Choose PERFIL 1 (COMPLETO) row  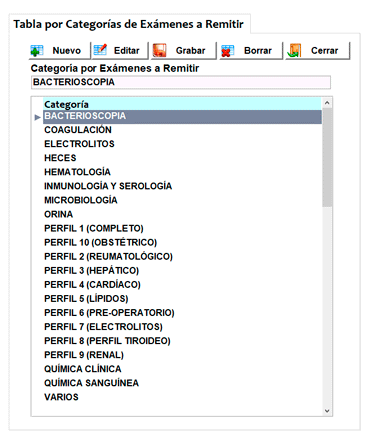[x=182, y=228]
